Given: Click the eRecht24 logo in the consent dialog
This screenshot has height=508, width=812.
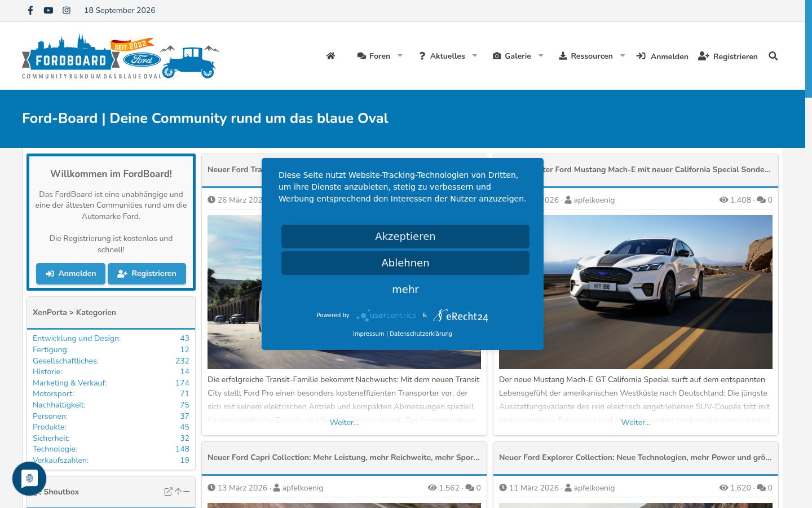Looking at the screenshot, I should (461, 316).
